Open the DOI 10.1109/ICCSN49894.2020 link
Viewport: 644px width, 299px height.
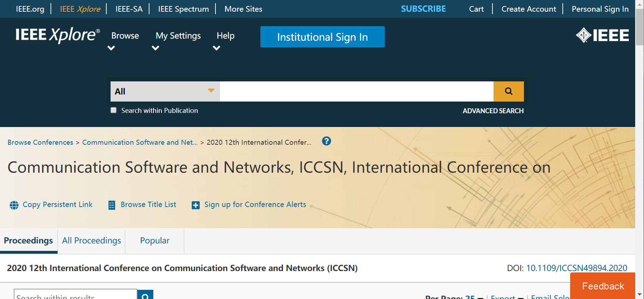pyautogui.click(x=577, y=268)
